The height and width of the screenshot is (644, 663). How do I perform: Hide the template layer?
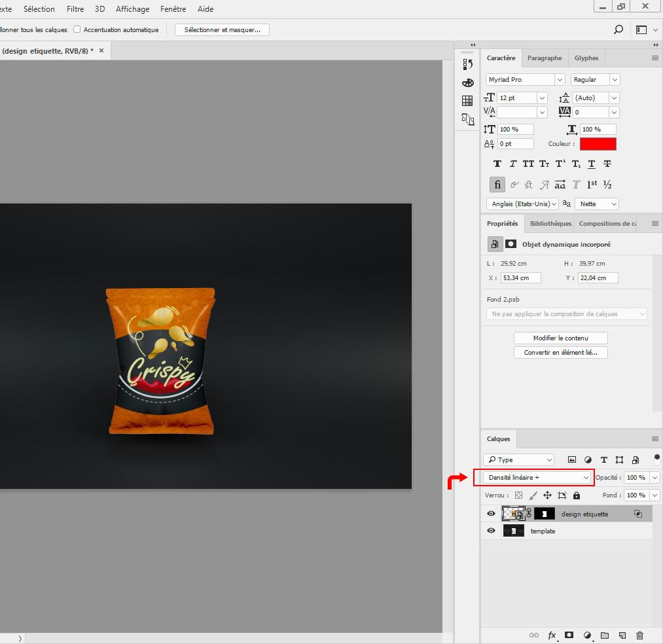[x=491, y=530]
